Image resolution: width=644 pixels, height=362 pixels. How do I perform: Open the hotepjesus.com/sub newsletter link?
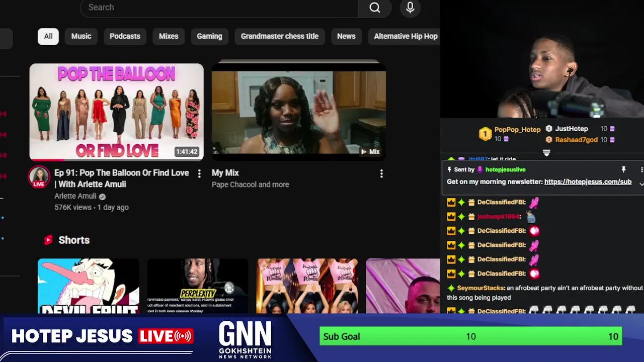[x=588, y=182]
